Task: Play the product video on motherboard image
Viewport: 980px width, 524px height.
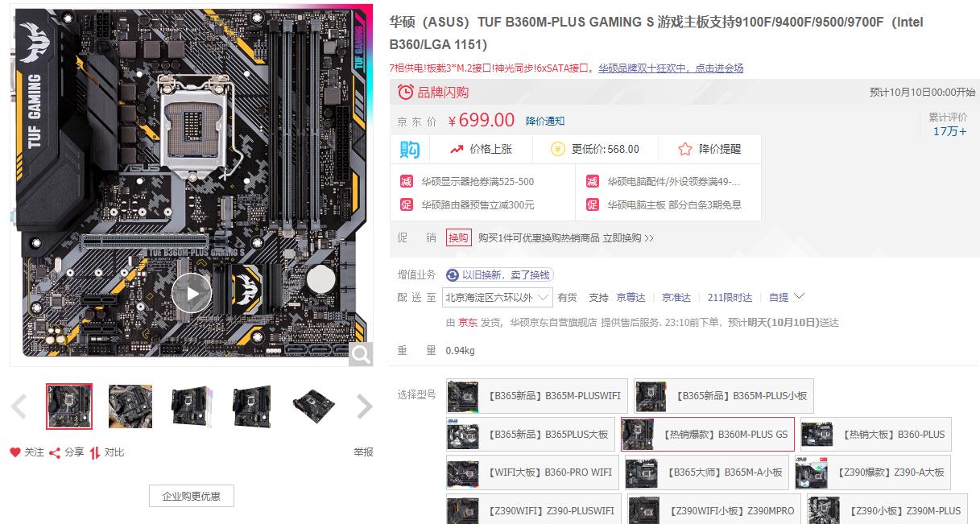Action: pos(192,294)
